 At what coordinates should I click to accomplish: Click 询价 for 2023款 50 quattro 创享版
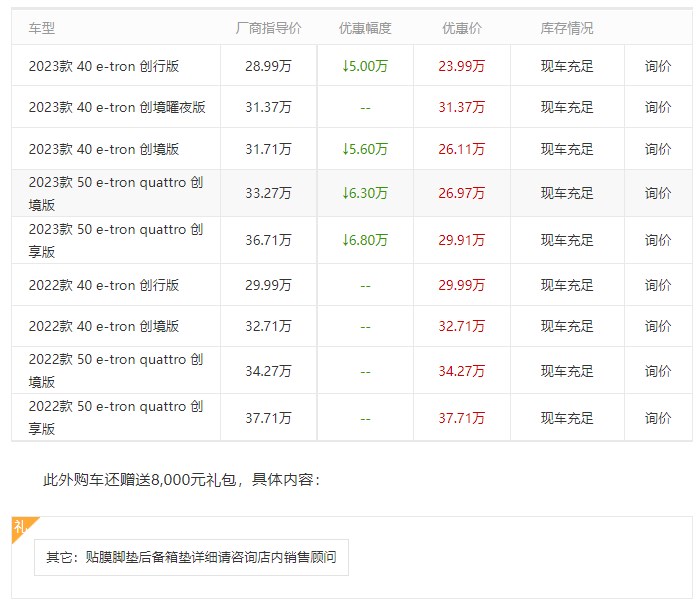(658, 240)
